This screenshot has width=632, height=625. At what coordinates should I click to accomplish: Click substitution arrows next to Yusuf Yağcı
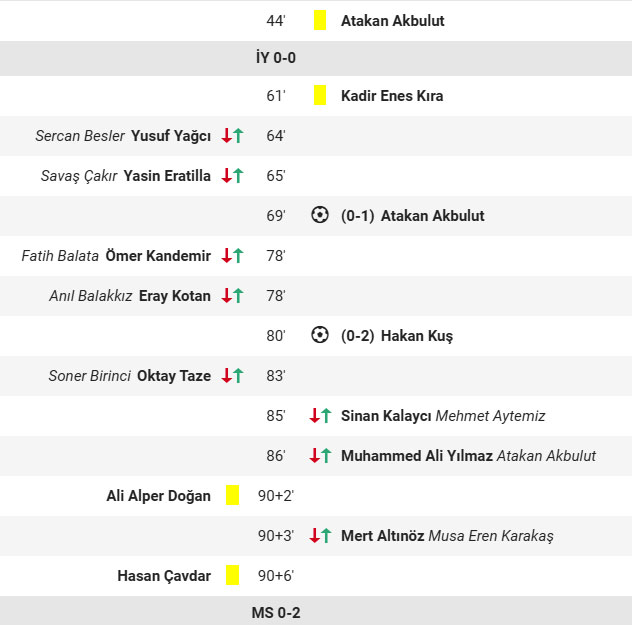point(232,136)
